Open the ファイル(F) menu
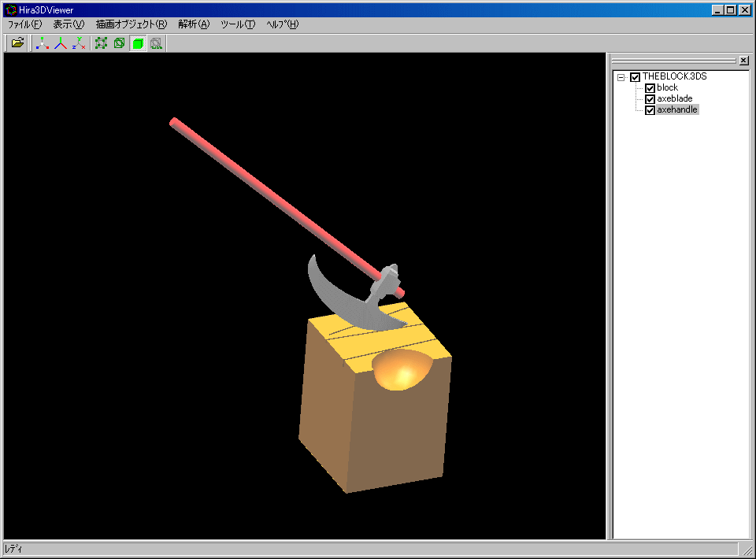Image resolution: width=756 pixels, height=559 pixels. click(24, 24)
